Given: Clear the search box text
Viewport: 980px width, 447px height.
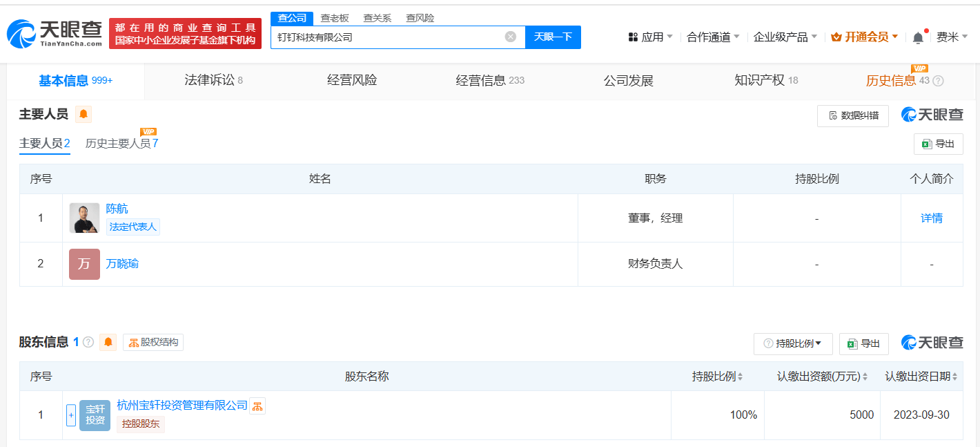Looking at the screenshot, I should pos(510,37).
